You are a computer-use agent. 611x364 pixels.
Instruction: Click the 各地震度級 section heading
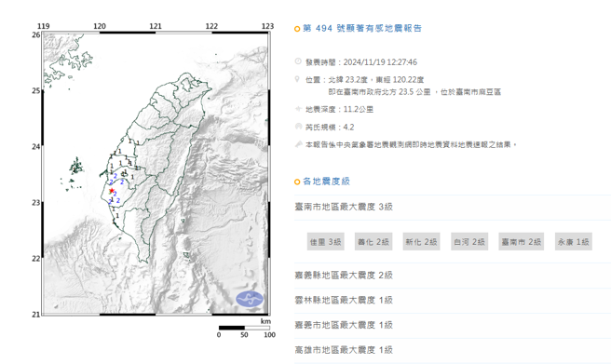[x=327, y=182]
